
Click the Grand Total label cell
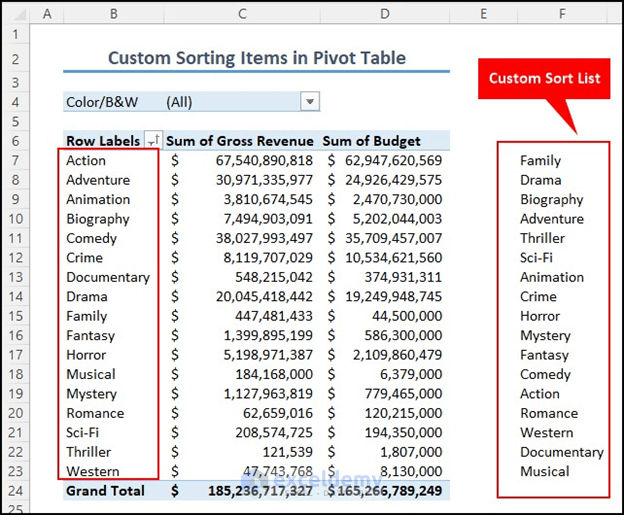coord(105,491)
